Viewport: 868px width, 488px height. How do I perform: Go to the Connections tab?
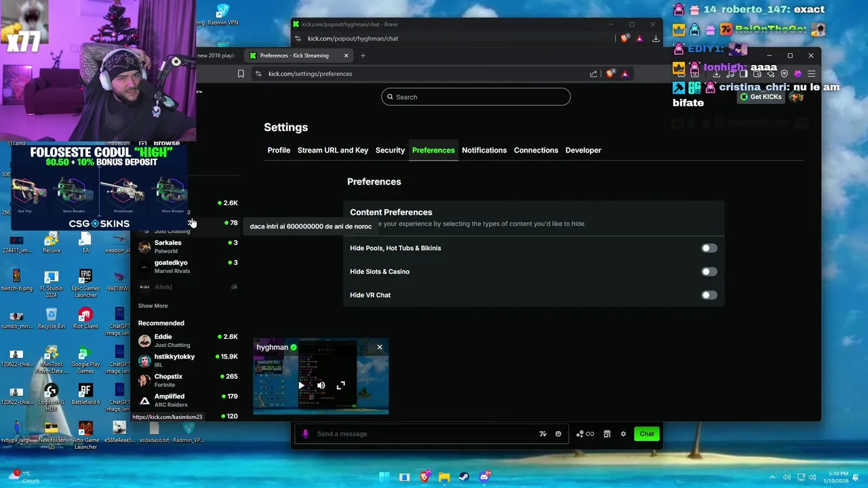tap(536, 150)
